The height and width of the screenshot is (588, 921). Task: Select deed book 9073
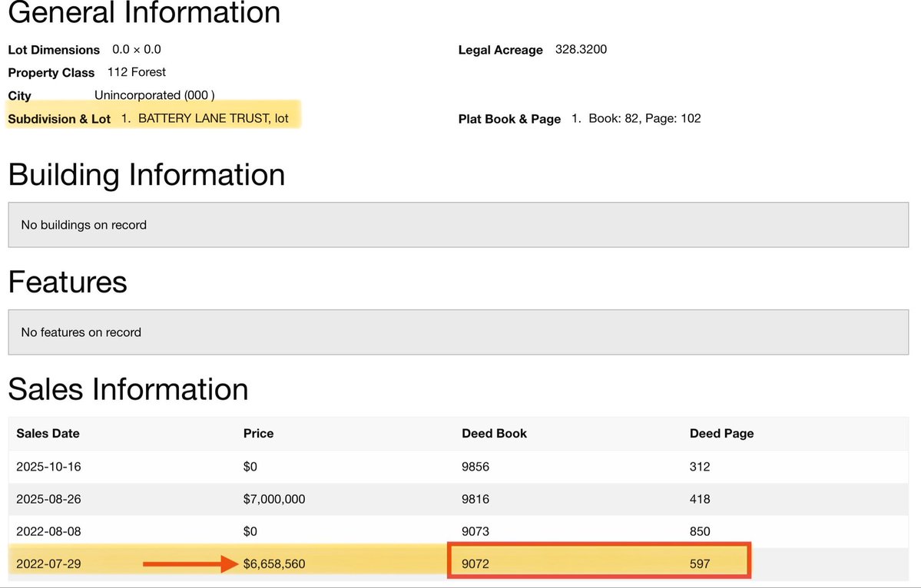point(475,531)
